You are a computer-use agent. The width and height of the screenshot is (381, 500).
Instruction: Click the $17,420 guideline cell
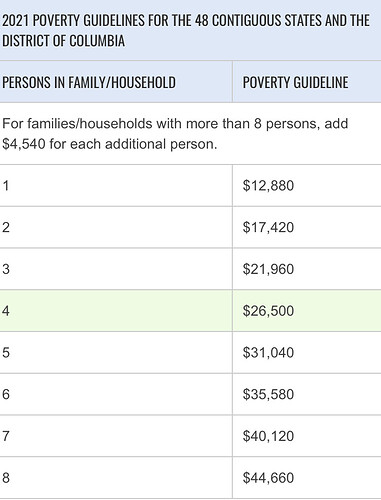(307, 227)
